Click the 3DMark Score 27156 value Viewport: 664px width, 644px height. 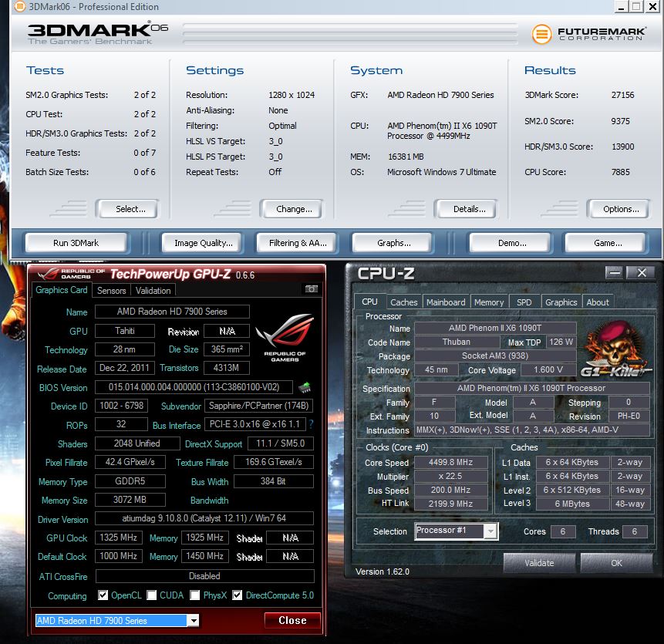click(x=622, y=95)
